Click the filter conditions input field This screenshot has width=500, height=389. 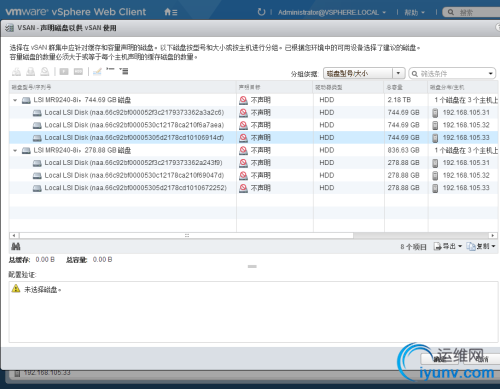[452, 74]
